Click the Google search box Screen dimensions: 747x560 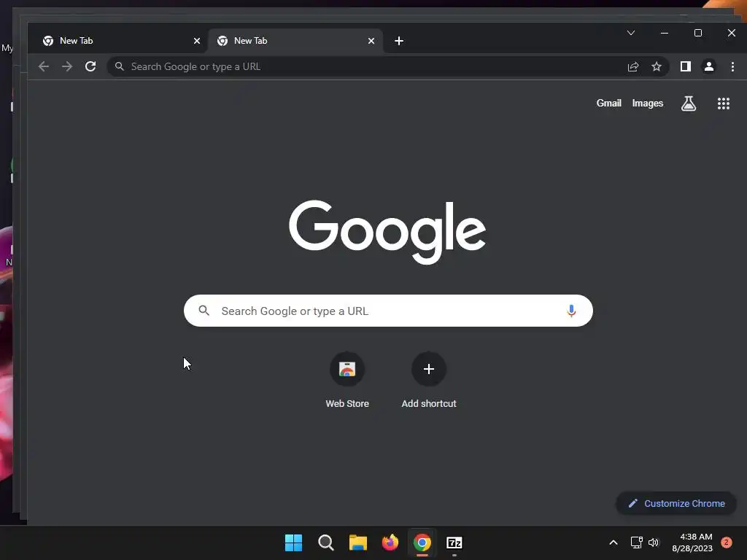(x=388, y=311)
